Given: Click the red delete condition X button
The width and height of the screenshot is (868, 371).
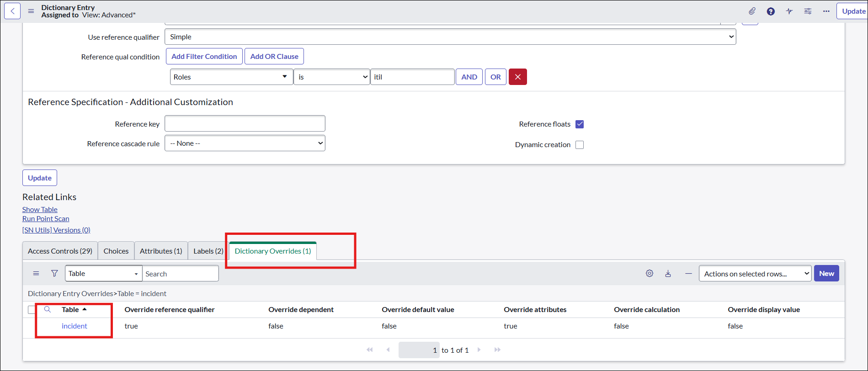Looking at the screenshot, I should 517,77.
